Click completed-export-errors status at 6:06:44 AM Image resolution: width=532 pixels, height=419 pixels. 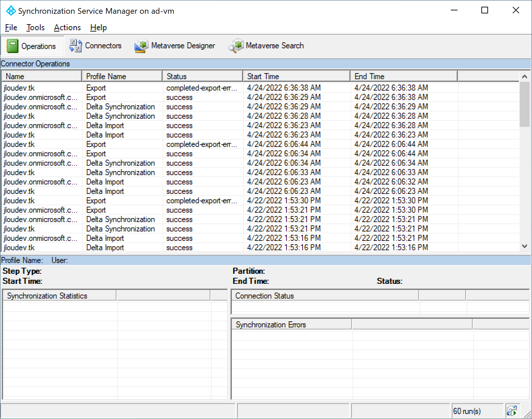click(202, 144)
